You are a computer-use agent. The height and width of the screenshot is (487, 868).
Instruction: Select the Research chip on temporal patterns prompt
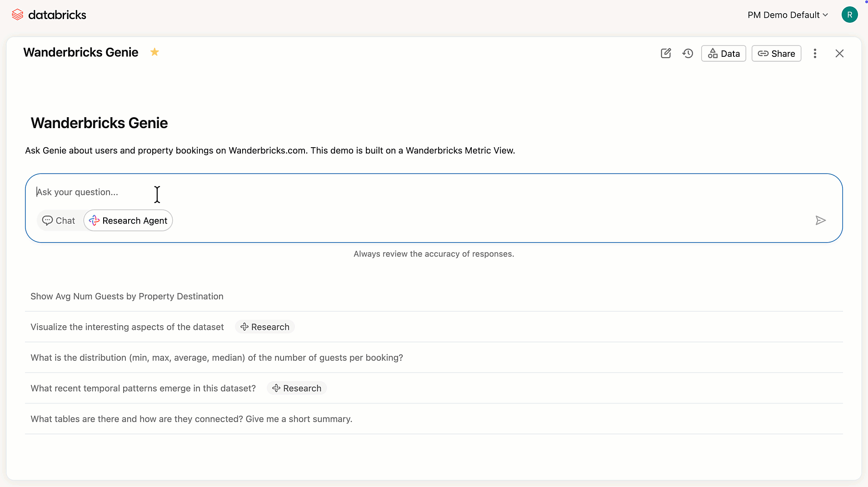coord(296,388)
